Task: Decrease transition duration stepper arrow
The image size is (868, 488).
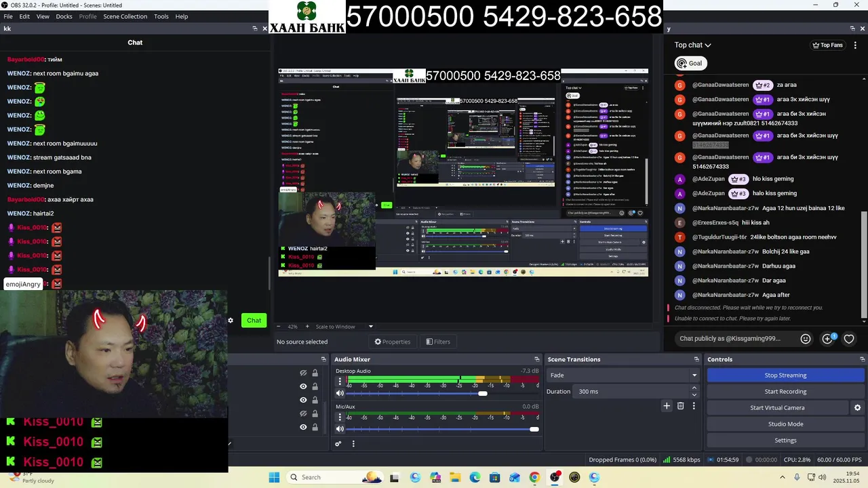Action: 694,394
